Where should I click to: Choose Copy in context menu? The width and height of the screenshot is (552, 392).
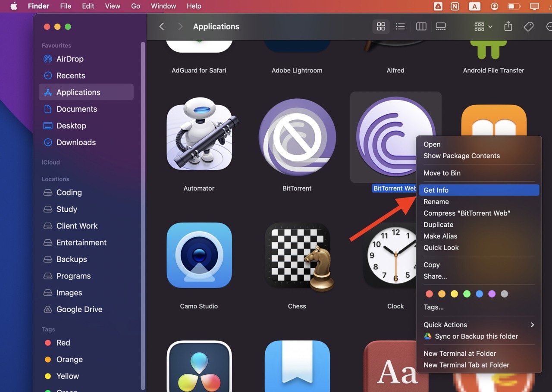coord(479,265)
